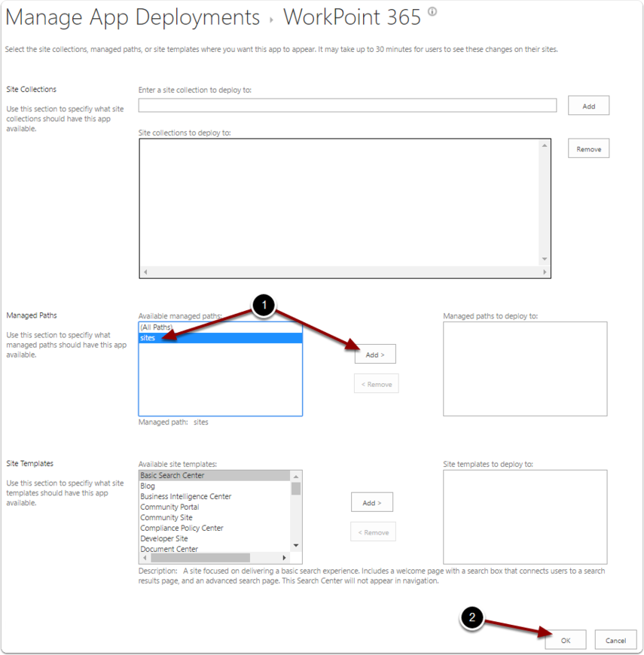644x655 pixels.
Task: Select Basic Search Center template
Action: coord(215,475)
